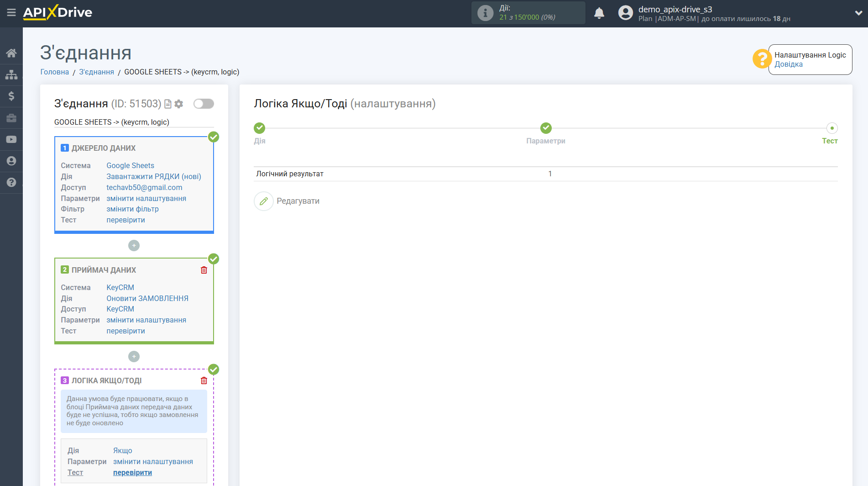
Task: Click the Редагувати label
Action: (298, 201)
